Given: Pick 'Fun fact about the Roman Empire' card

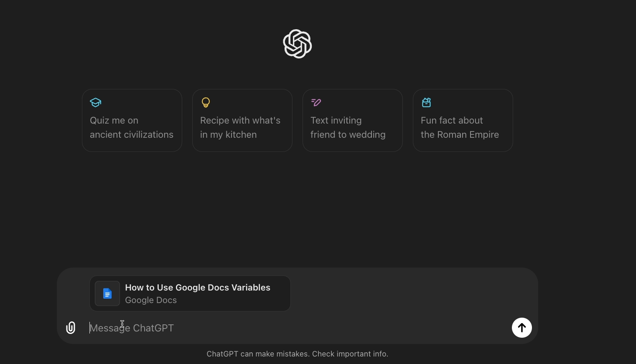Looking at the screenshot, I should pyautogui.click(x=463, y=120).
